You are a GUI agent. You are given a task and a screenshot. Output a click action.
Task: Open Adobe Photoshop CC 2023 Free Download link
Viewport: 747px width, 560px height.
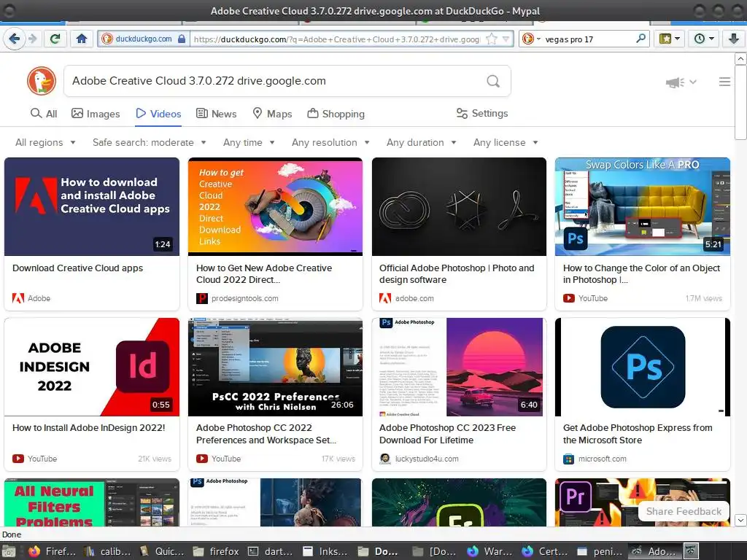pyautogui.click(x=447, y=434)
